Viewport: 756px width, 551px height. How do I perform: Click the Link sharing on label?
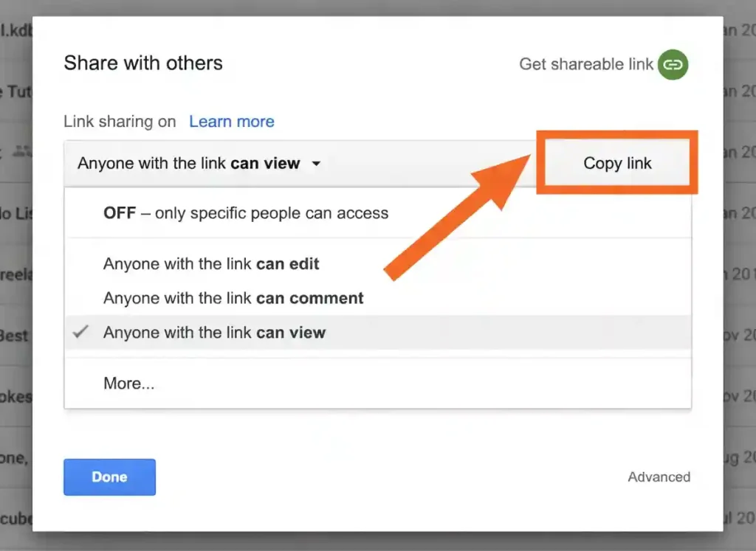click(120, 122)
